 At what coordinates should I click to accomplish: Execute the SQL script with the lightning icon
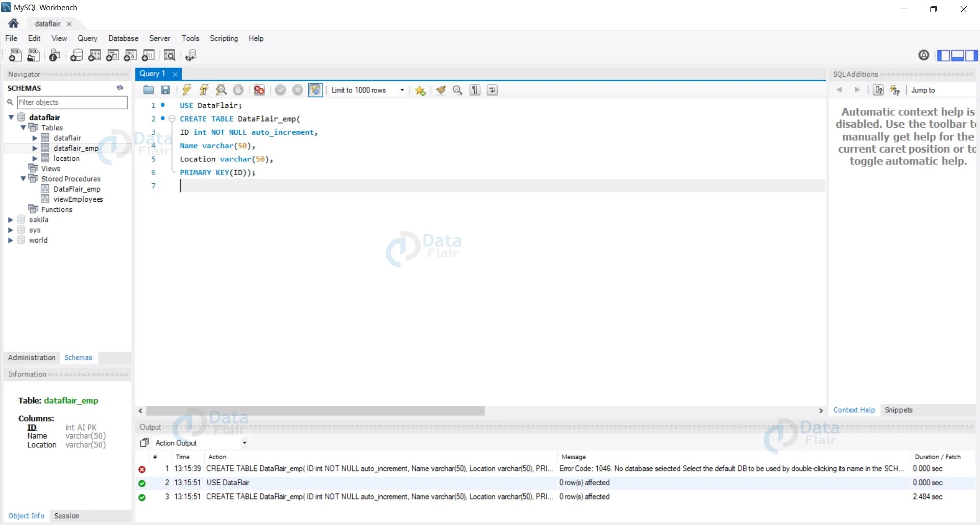click(186, 90)
